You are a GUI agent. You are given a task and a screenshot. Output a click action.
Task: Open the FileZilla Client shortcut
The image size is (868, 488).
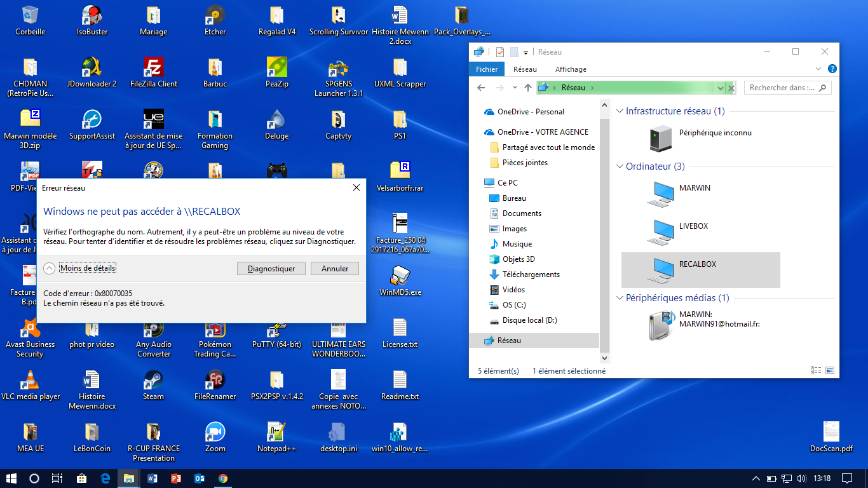click(x=154, y=72)
